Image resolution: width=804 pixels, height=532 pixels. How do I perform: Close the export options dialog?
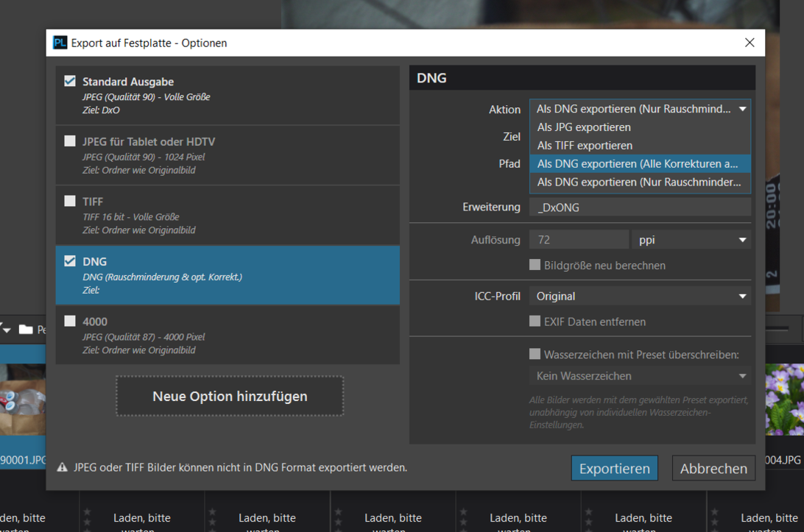[750, 43]
